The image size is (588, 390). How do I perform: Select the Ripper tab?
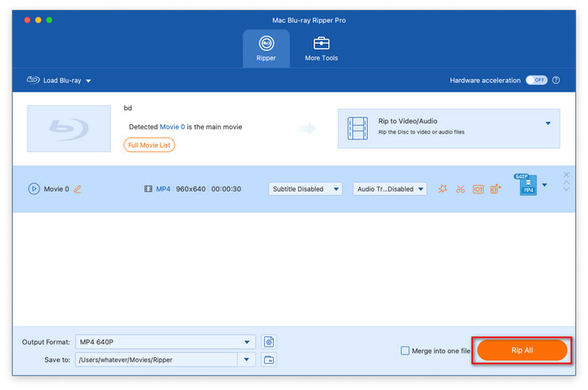[266, 49]
